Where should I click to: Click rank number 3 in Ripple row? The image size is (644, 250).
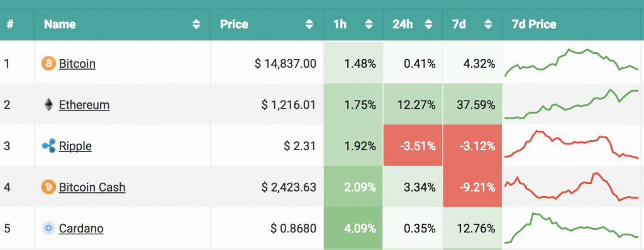[6, 146]
